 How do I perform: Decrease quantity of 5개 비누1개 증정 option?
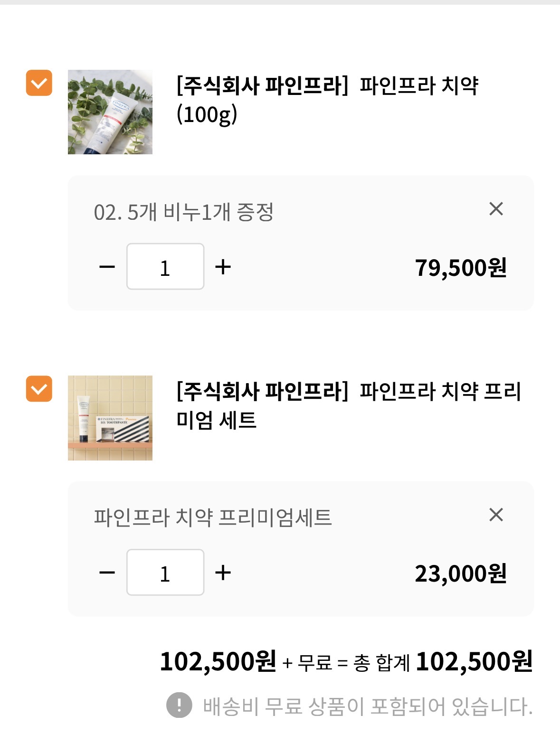[x=107, y=267]
